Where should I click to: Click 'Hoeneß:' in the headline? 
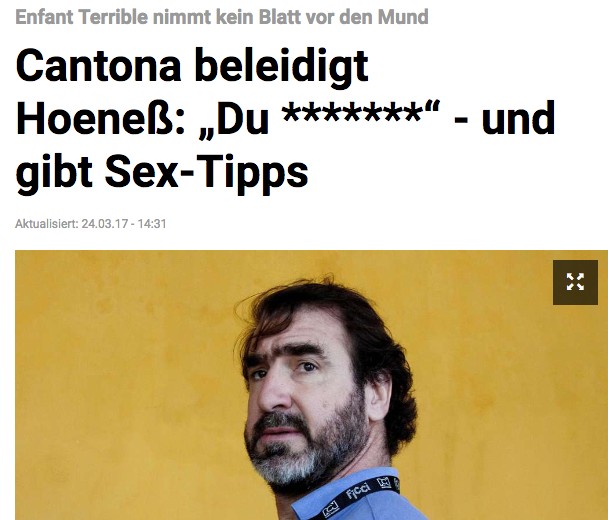point(100,118)
